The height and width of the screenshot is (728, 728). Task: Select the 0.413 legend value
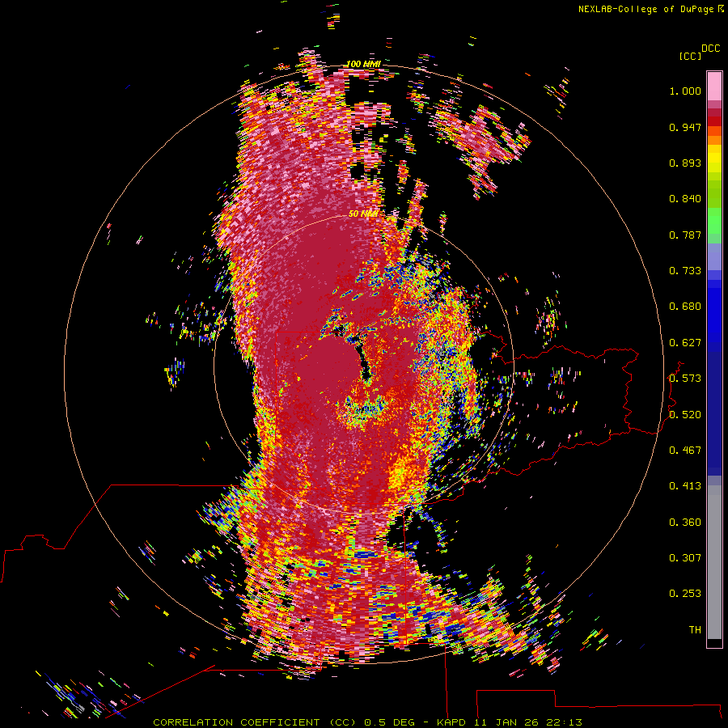685,486
